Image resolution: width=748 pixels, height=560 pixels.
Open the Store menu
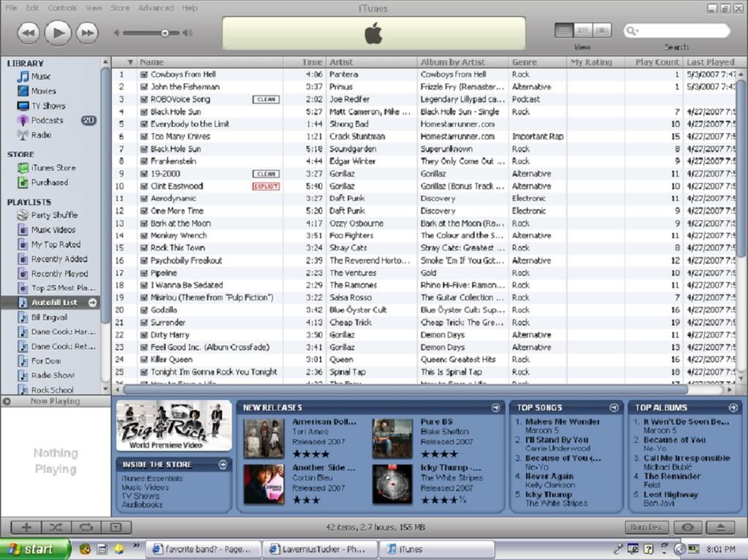click(120, 8)
